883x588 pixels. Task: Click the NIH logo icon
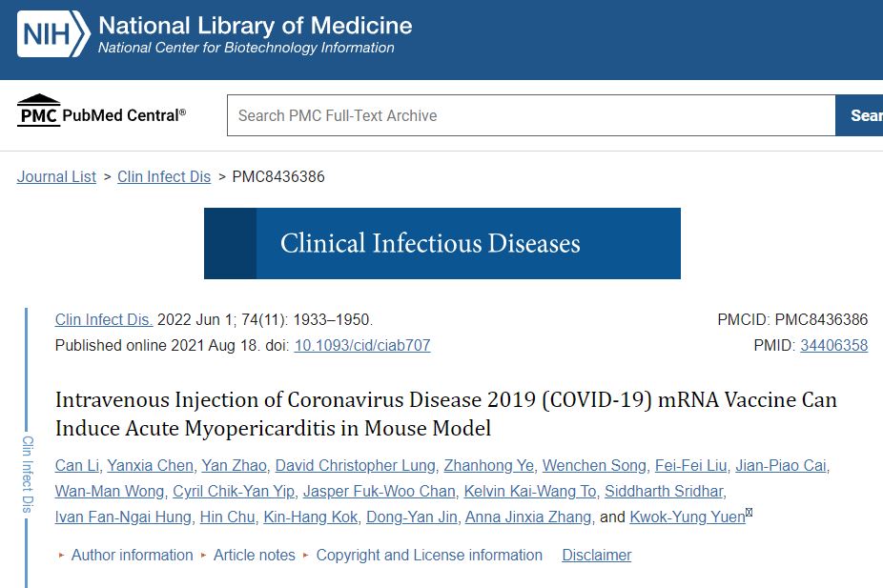53,34
